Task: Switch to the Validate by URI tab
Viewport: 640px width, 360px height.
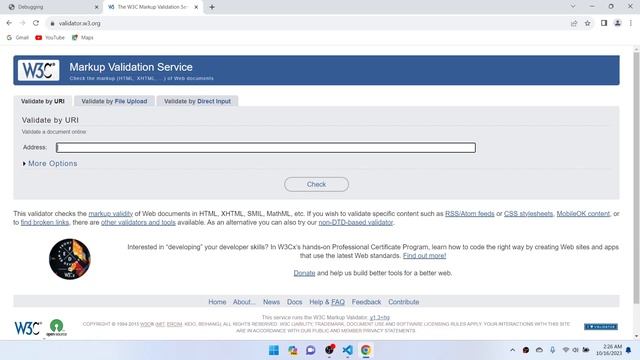Action: click(43, 101)
